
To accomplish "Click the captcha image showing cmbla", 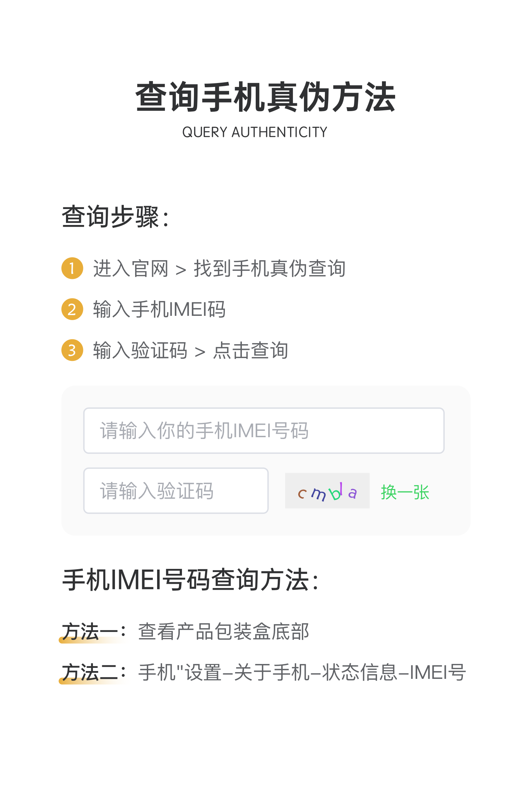I will (x=327, y=491).
